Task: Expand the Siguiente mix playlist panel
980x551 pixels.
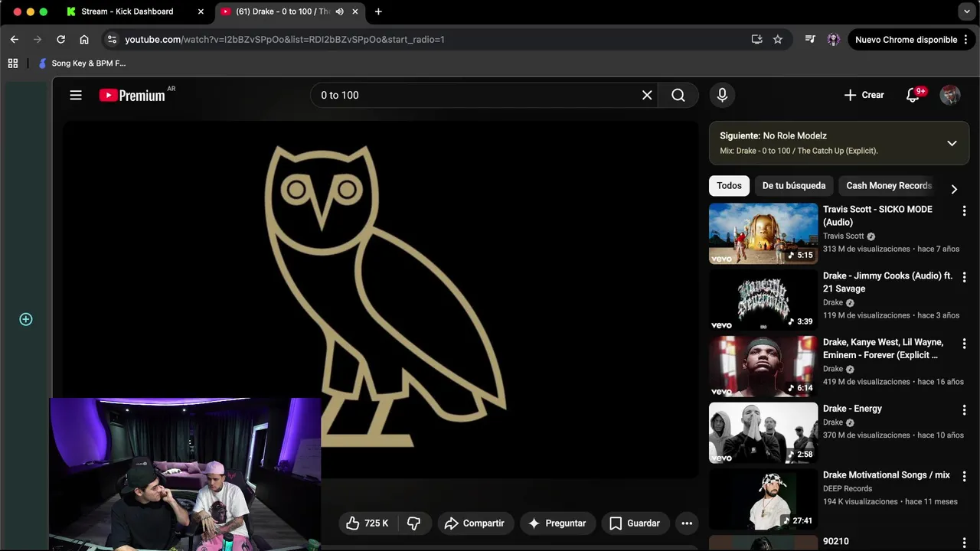Action: [952, 143]
